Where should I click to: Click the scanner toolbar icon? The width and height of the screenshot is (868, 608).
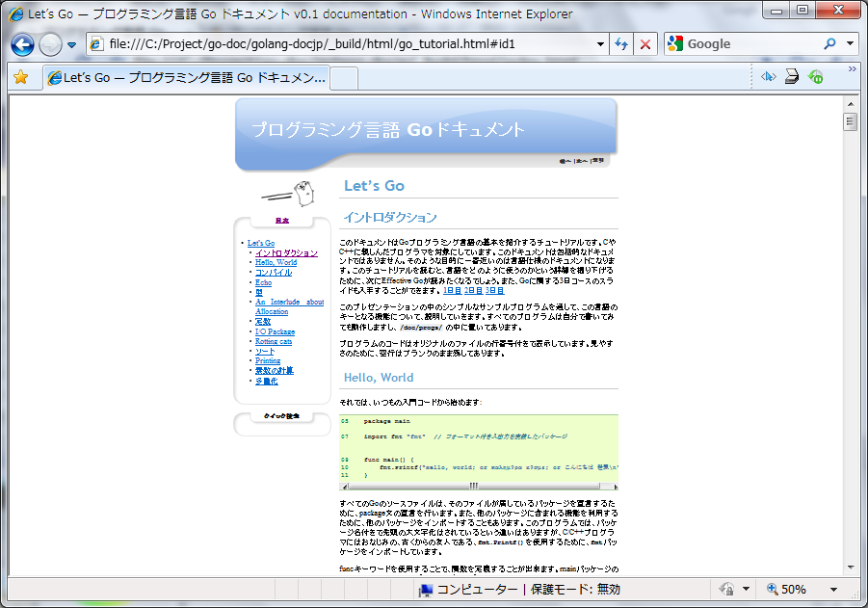(x=792, y=76)
